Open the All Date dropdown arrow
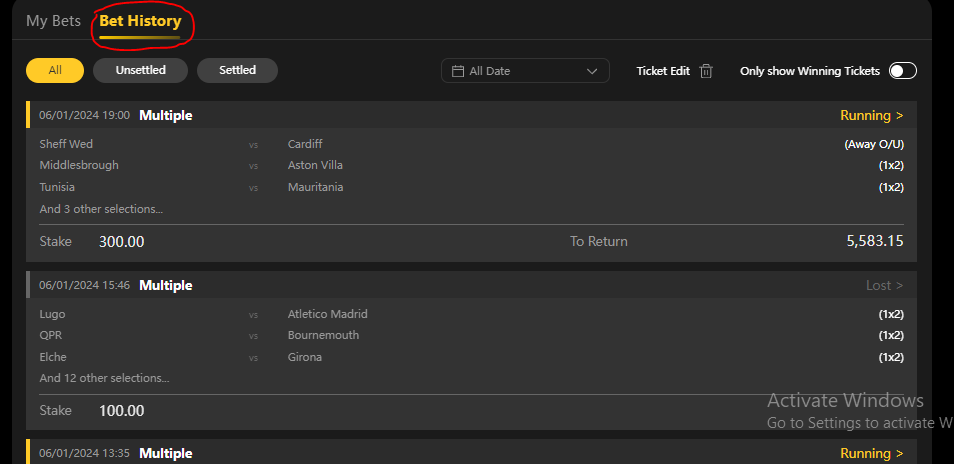Viewport: 954px width, 464px height. [592, 71]
